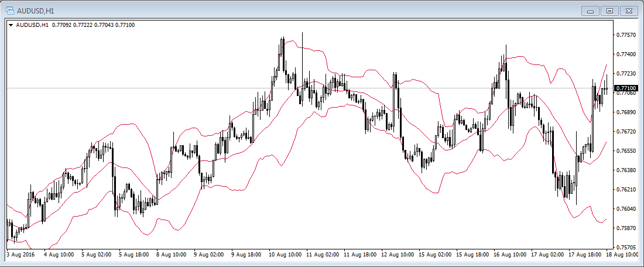644x267 pixels.
Task: Click the AUDUSD,H1 title bar text
Action: pyautogui.click(x=36, y=11)
